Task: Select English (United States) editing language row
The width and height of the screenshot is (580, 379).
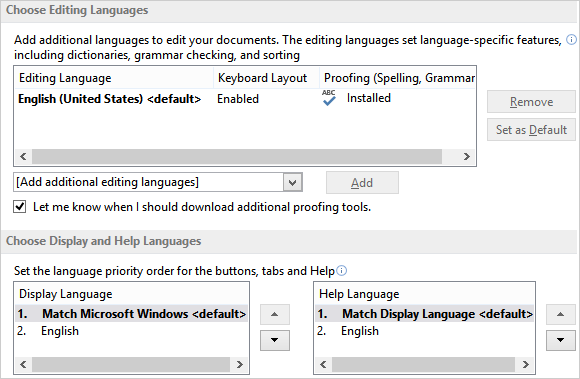Action: [x=245, y=99]
